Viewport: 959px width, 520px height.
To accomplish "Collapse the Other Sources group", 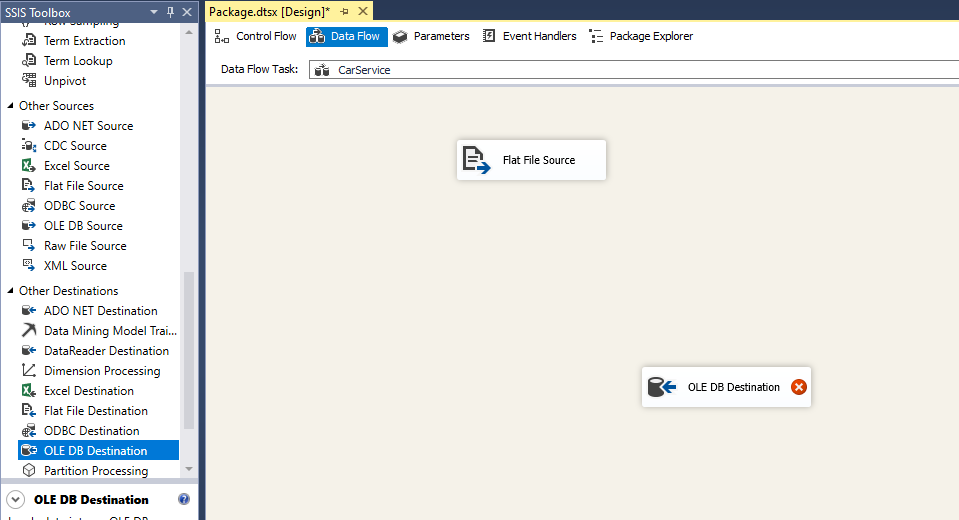I will coord(10,105).
